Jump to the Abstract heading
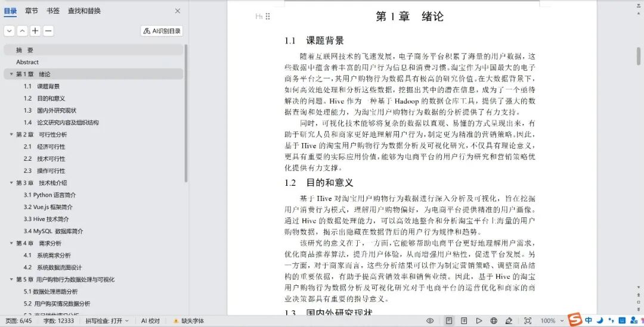Viewport: 644px width, 327px height. 27,63
